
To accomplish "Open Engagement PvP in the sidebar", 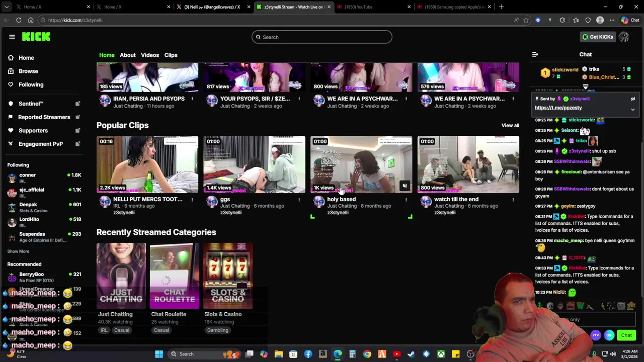I will coord(40,144).
